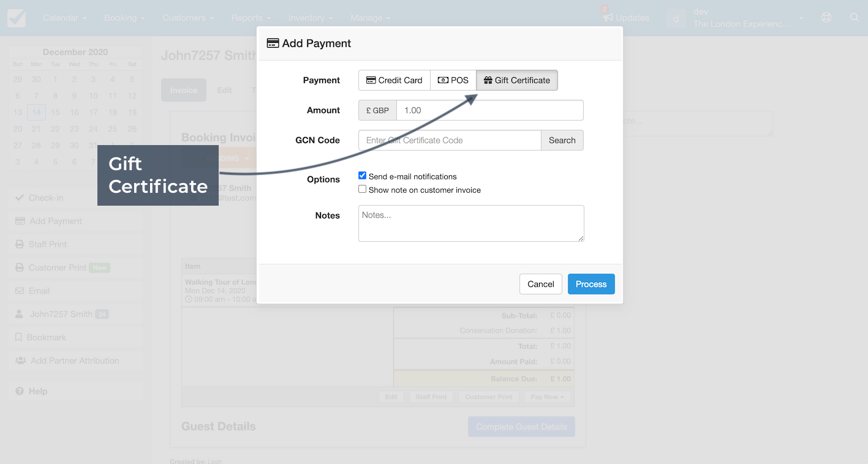The height and width of the screenshot is (464, 868).
Task: Click the checkmark app logo
Action: click(17, 18)
